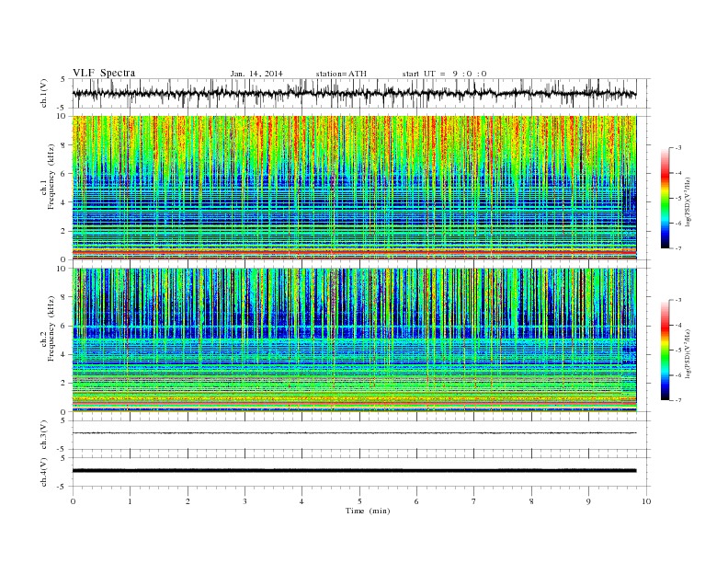Click the "8" kHz tick of ch.2 spectrogram
Viewport: 728px width, 563px height.
tap(63, 297)
